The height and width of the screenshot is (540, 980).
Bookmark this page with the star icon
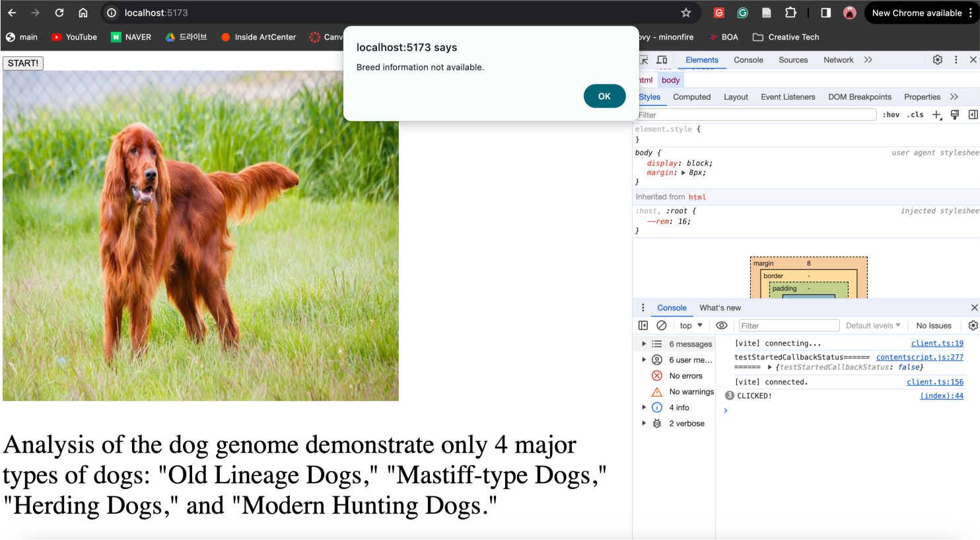tap(686, 13)
